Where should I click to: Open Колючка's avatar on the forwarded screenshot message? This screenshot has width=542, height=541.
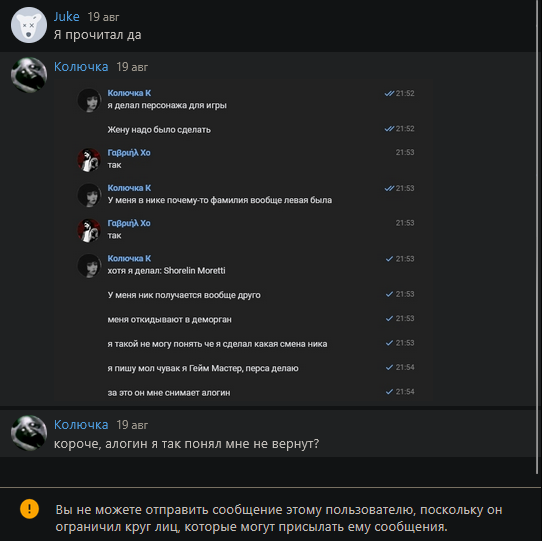(29, 75)
